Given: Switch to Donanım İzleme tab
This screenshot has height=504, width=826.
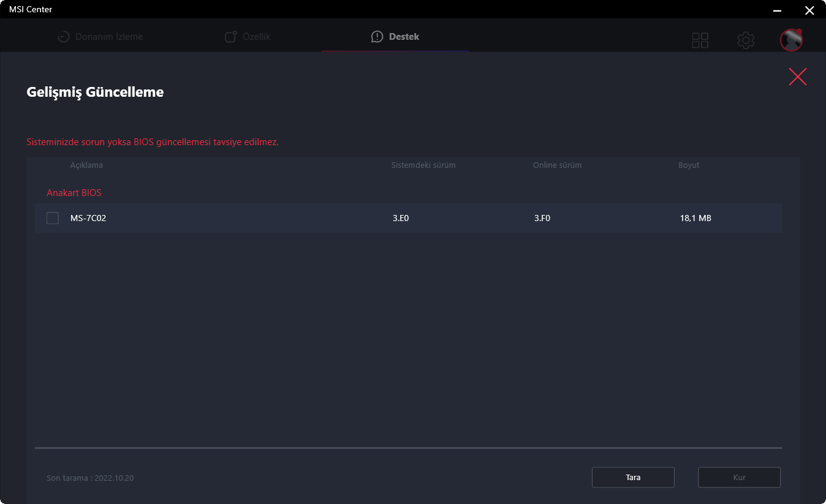Looking at the screenshot, I should 100,37.
